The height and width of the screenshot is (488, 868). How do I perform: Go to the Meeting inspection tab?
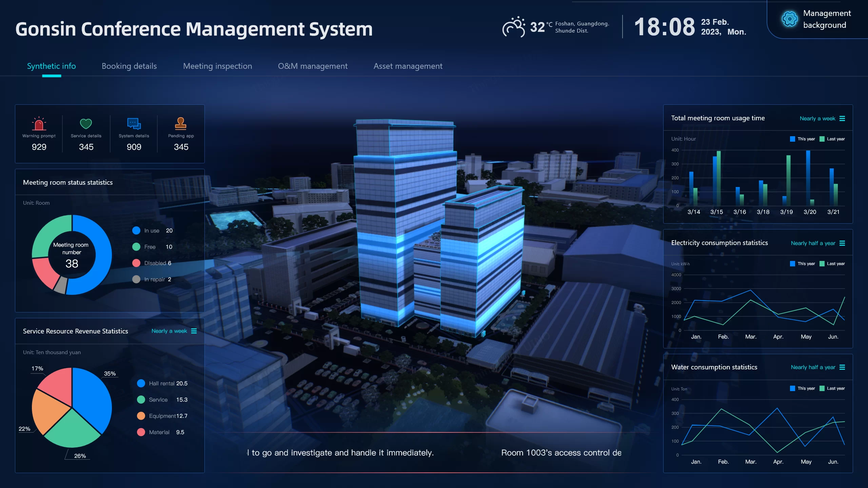coord(218,66)
